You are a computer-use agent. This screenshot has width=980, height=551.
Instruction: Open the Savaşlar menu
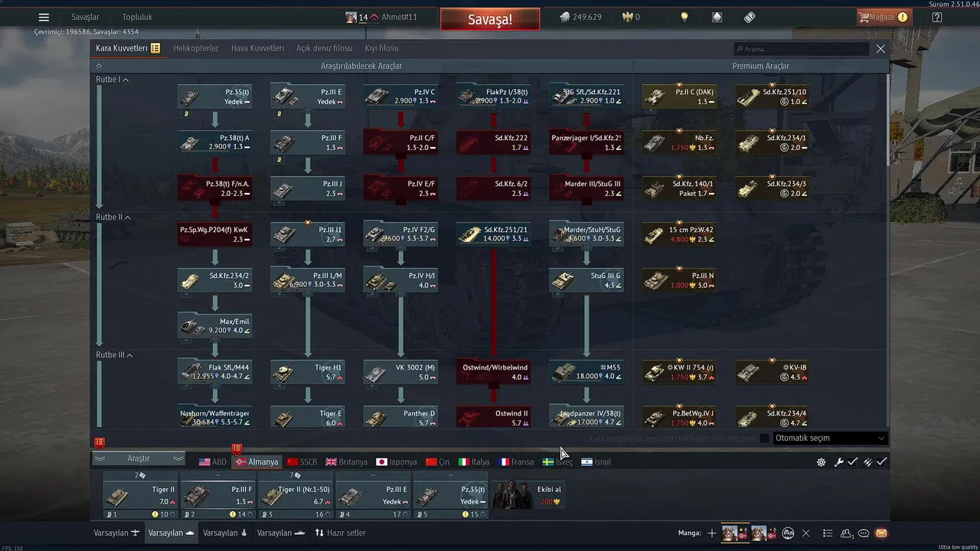[x=85, y=17]
